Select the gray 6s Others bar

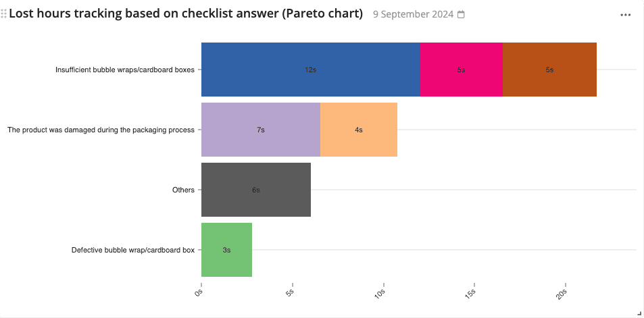pyautogui.click(x=256, y=190)
